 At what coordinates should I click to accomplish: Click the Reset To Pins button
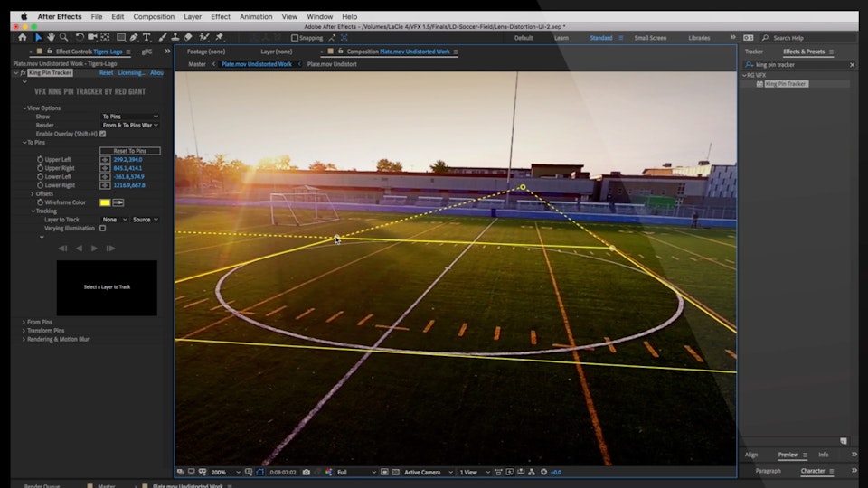tap(130, 151)
